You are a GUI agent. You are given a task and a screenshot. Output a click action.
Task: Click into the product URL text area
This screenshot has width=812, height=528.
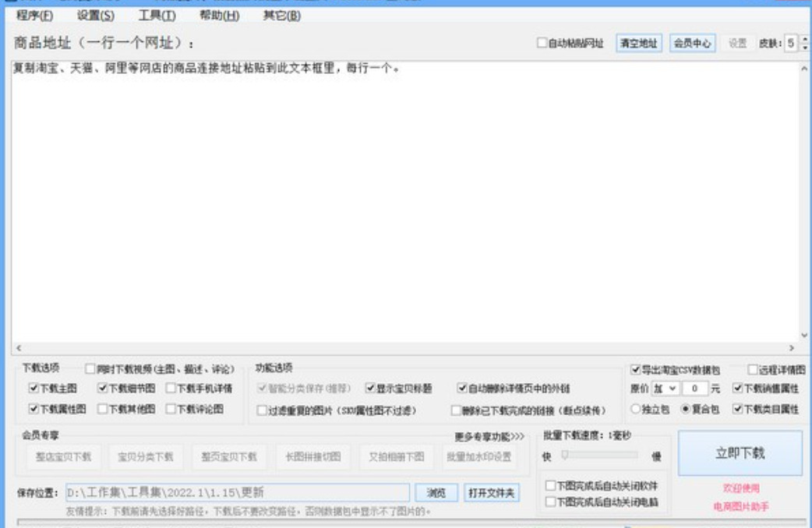pos(406,202)
